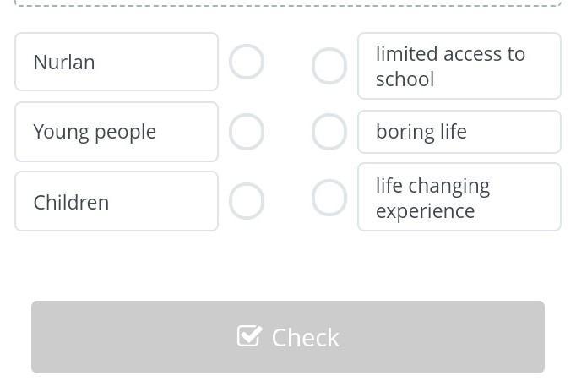This screenshot has height=392, width=576.
Task: Choose the circle next to limited access to school
Action: coord(329,66)
